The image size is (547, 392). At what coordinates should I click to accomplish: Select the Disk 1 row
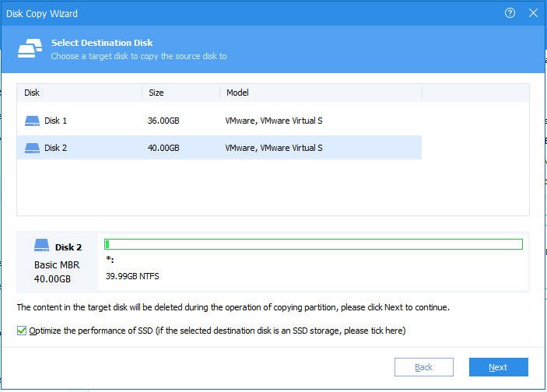218,121
